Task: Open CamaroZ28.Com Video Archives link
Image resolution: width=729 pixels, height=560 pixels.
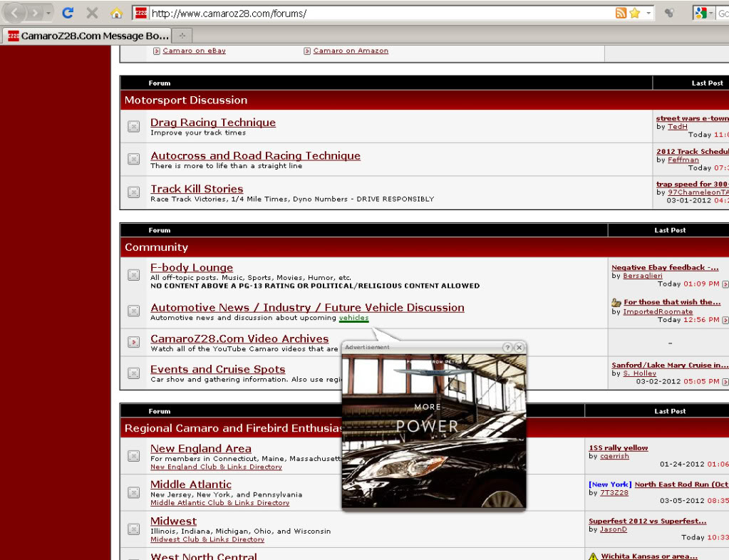Action: [x=239, y=339]
